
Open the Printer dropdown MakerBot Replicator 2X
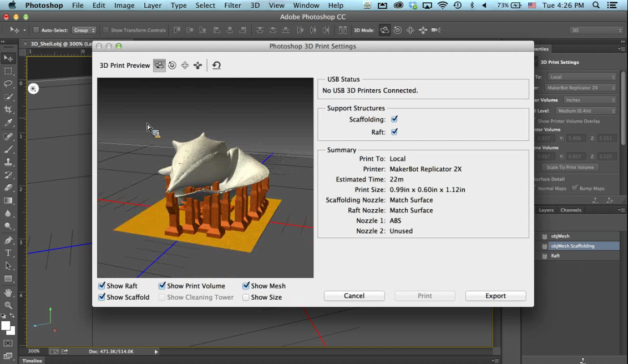point(580,88)
